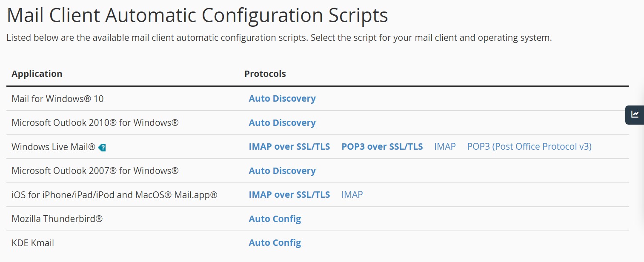Click the Microsoft Outlook 2007 for Windows row label
The height and width of the screenshot is (262, 644).
tap(95, 171)
